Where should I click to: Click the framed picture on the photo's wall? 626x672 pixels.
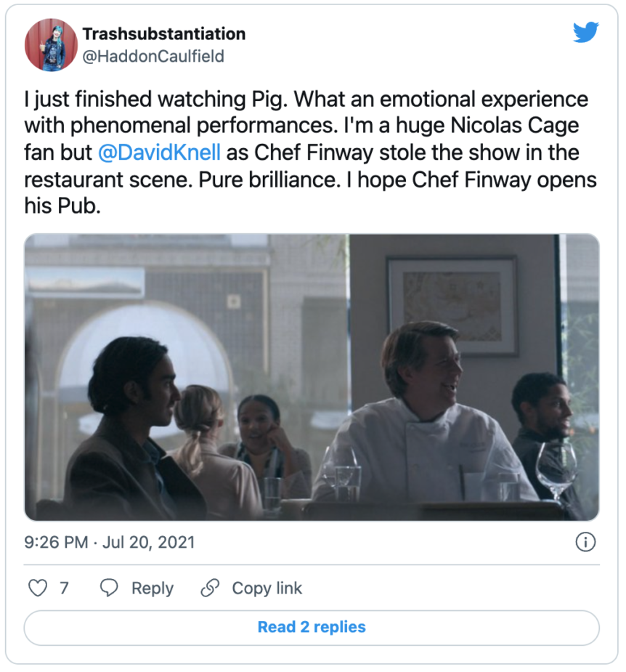tap(452, 306)
